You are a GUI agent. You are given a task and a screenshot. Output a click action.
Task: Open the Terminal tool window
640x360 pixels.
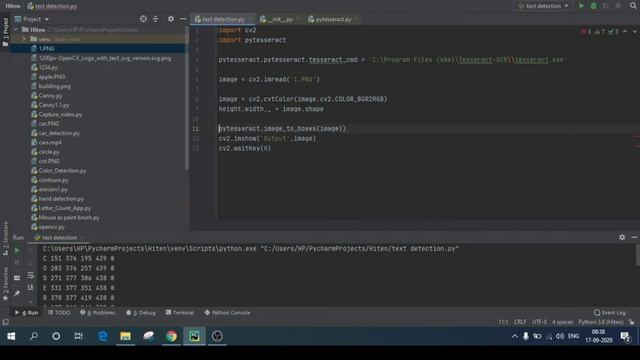(180, 313)
